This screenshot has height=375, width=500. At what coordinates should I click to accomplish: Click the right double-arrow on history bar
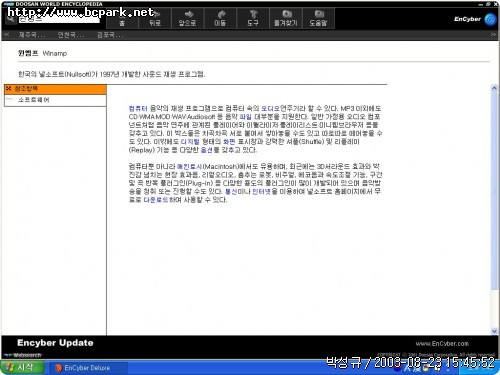pyautogui.click(x=493, y=35)
